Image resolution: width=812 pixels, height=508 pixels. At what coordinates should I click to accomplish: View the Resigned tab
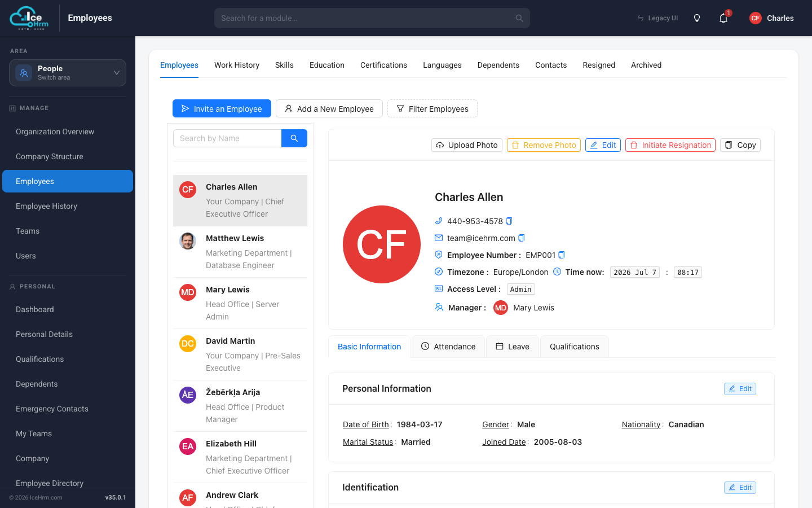599,65
